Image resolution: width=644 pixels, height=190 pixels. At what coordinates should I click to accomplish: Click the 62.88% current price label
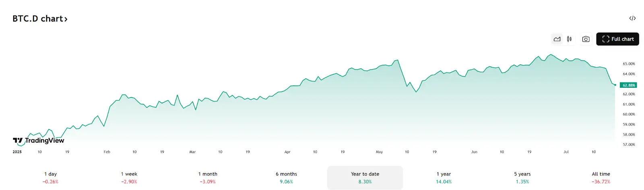click(629, 85)
